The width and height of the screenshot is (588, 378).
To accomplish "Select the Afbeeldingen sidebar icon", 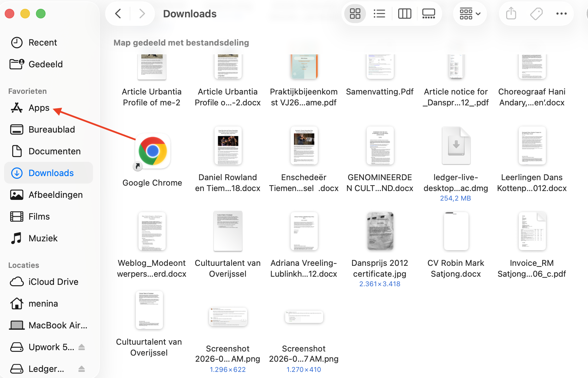I will pyautogui.click(x=55, y=194).
